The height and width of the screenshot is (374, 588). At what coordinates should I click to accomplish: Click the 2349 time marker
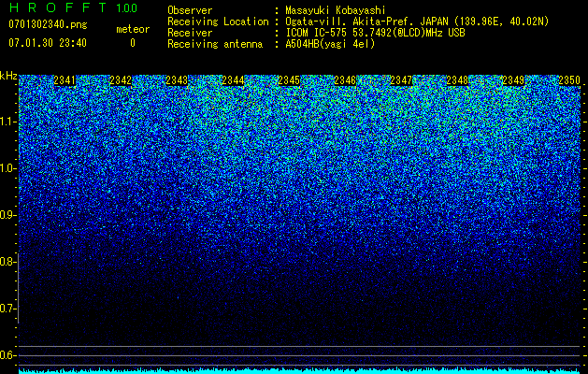(x=513, y=80)
